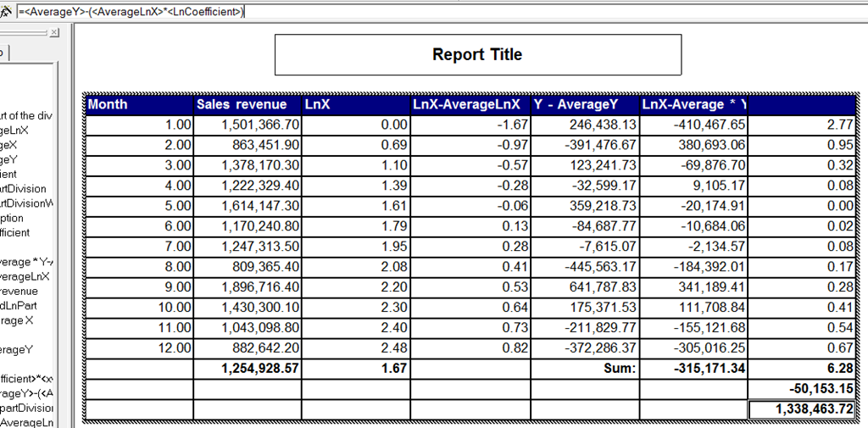Click LnX-AverageLnX value 0.82
This screenshot has width=868, height=428.
pos(470,347)
